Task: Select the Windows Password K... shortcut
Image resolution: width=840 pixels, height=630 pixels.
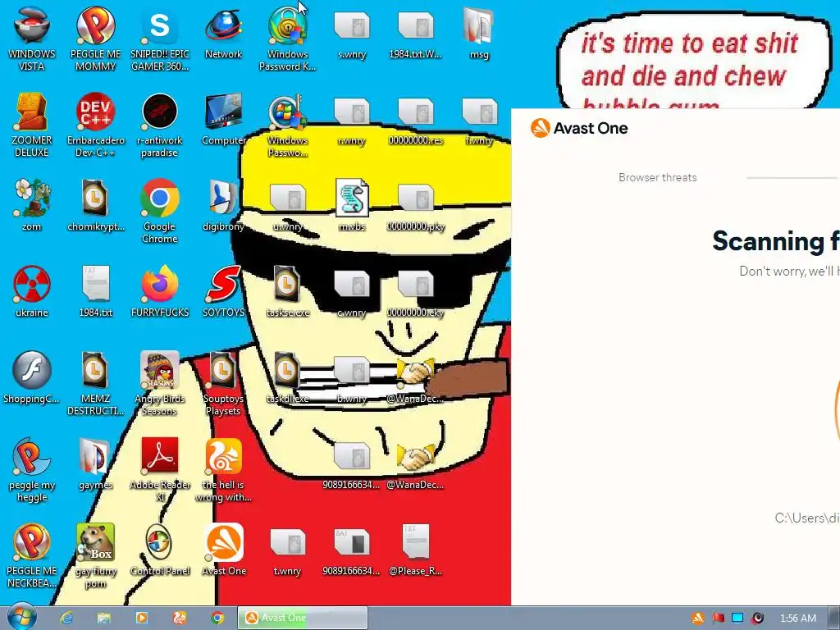Action: [288, 39]
